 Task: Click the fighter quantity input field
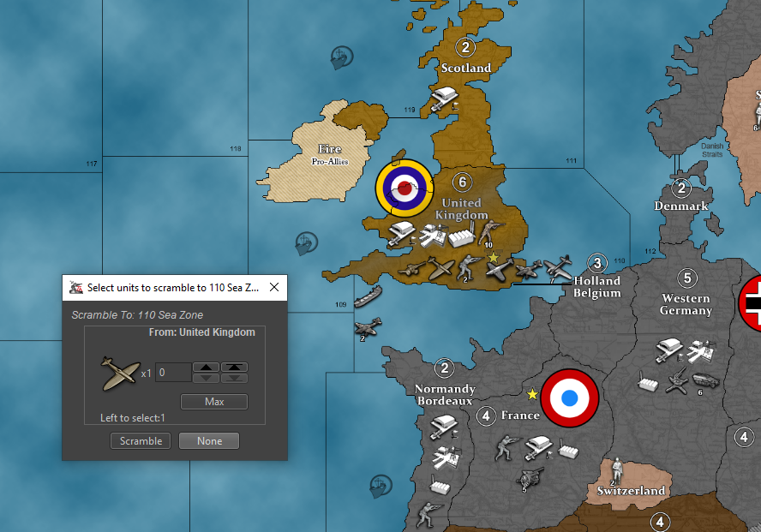(x=171, y=373)
